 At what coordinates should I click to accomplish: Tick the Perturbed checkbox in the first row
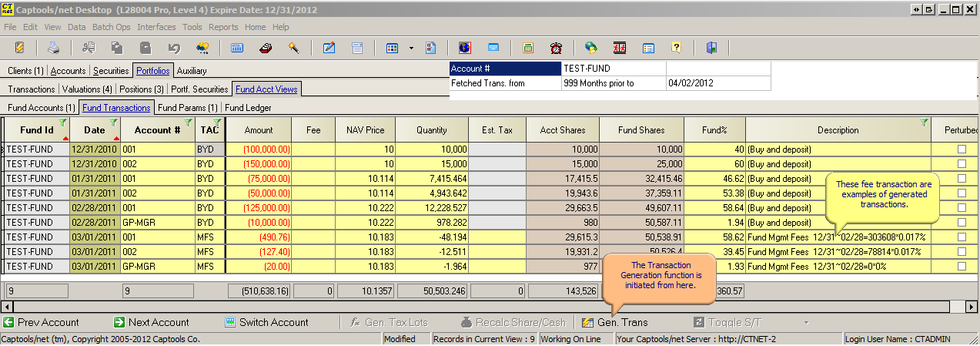(962, 149)
